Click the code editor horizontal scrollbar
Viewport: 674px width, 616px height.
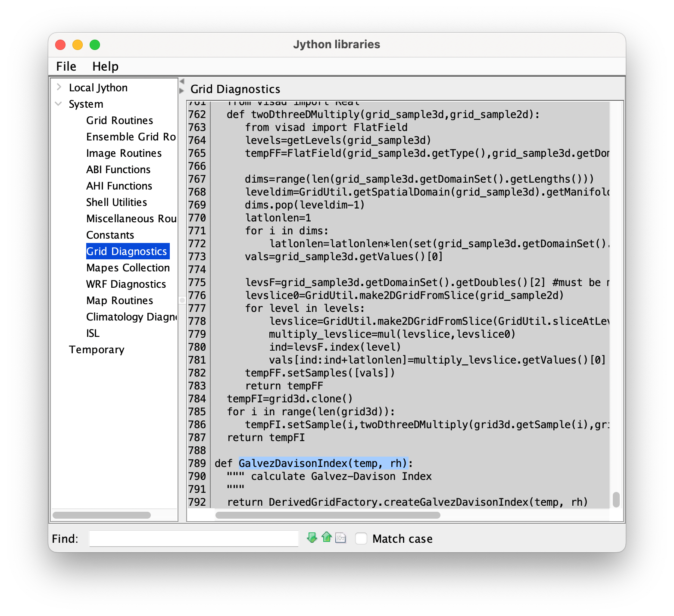328,515
